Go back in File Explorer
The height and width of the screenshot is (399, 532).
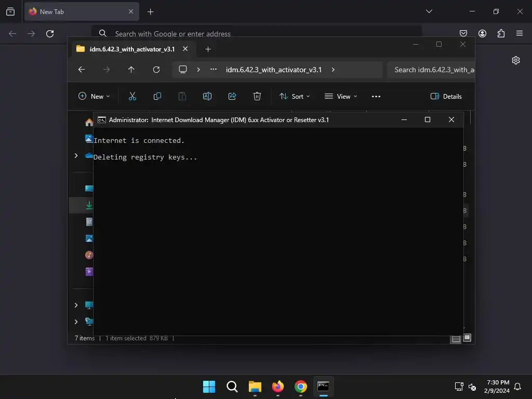tap(82, 70)
